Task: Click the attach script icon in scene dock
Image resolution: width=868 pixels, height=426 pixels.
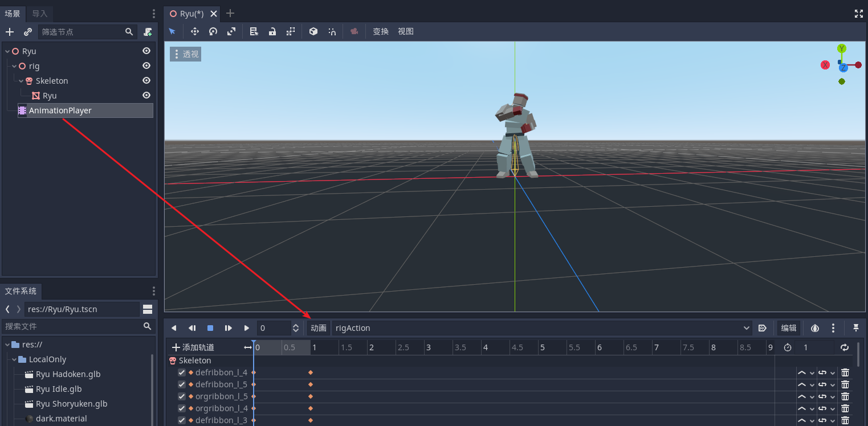Action: pyautogui.click(x=148, y=32)
